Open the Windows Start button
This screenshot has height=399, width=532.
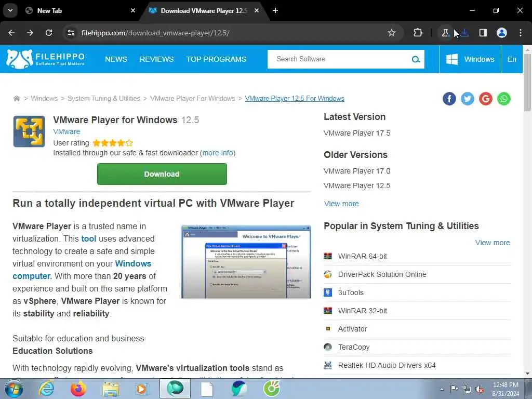(14, 389)
